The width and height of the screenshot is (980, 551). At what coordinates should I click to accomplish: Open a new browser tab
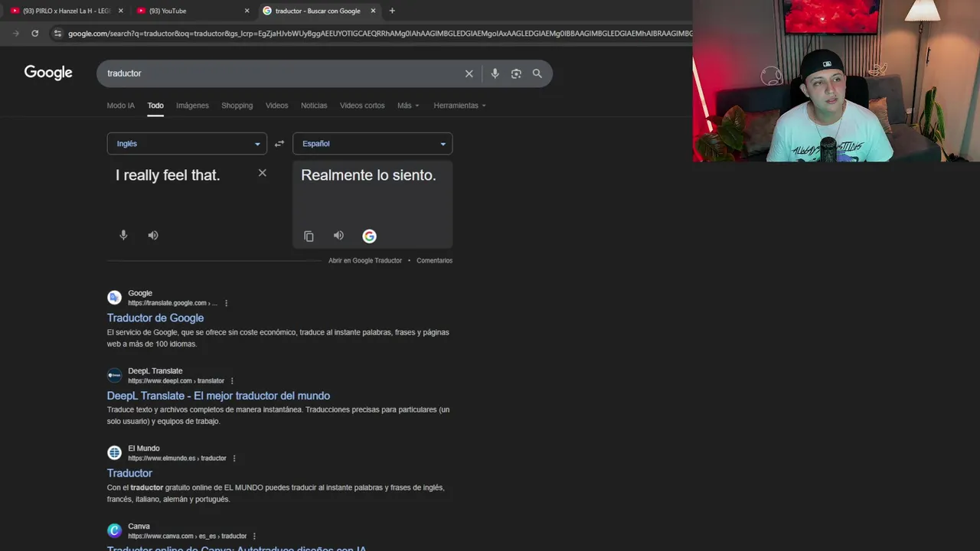(392, 11)
